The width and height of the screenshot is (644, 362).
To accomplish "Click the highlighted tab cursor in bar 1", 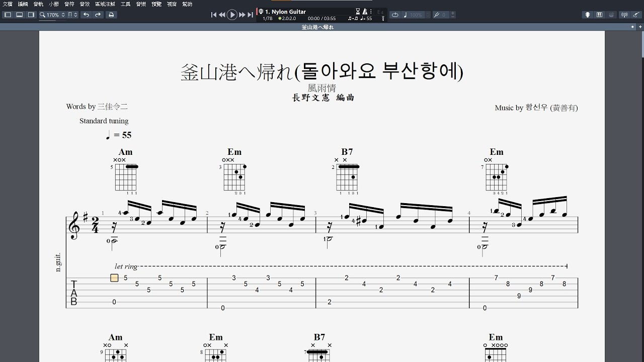I will [x=114, y=278].
